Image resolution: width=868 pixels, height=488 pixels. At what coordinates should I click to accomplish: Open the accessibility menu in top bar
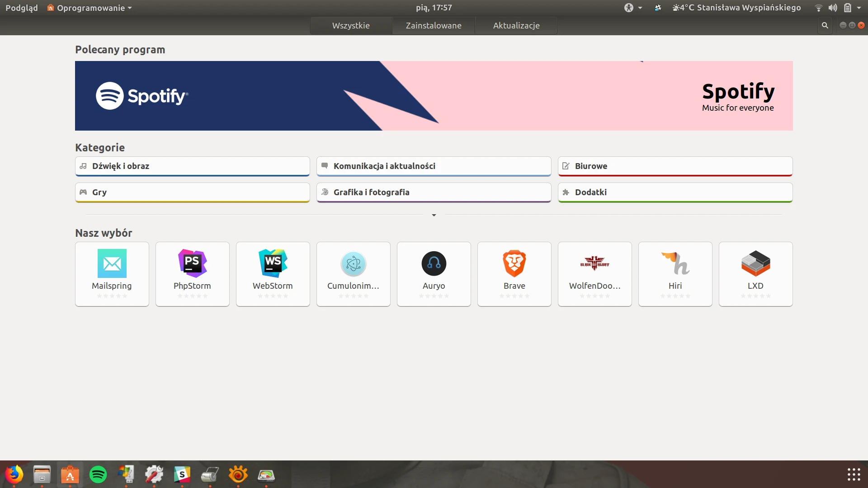[633, 8]
